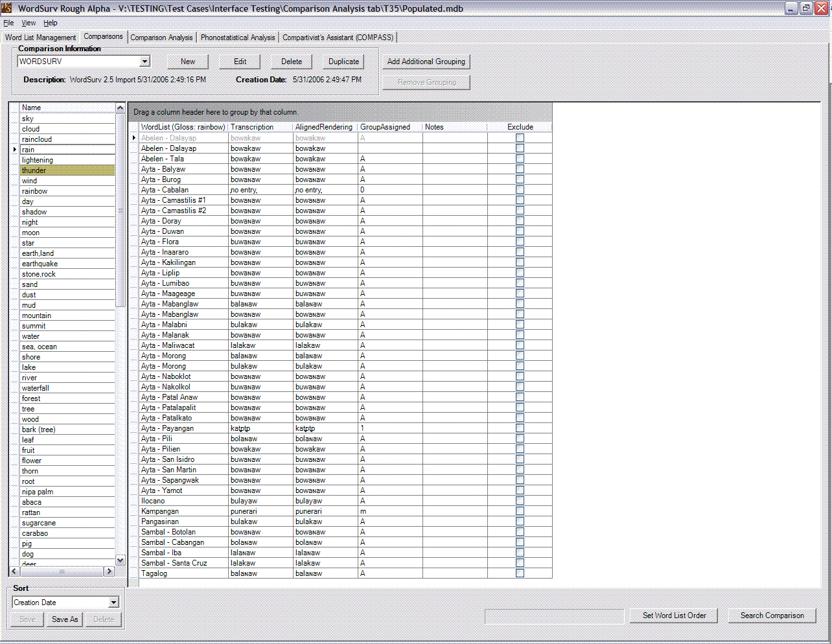832x644 pixels.
Task: Select 'waterfall' in the word list
Action: [67, 388]
